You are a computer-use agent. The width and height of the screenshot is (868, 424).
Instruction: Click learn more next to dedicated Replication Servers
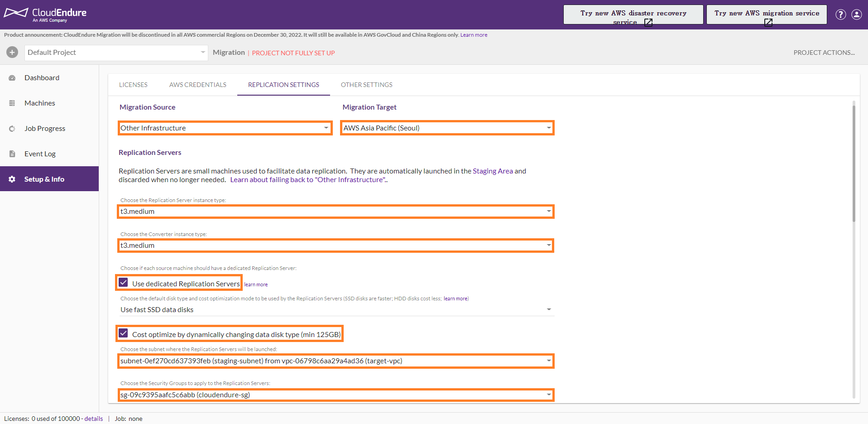(x=256, y=284)
